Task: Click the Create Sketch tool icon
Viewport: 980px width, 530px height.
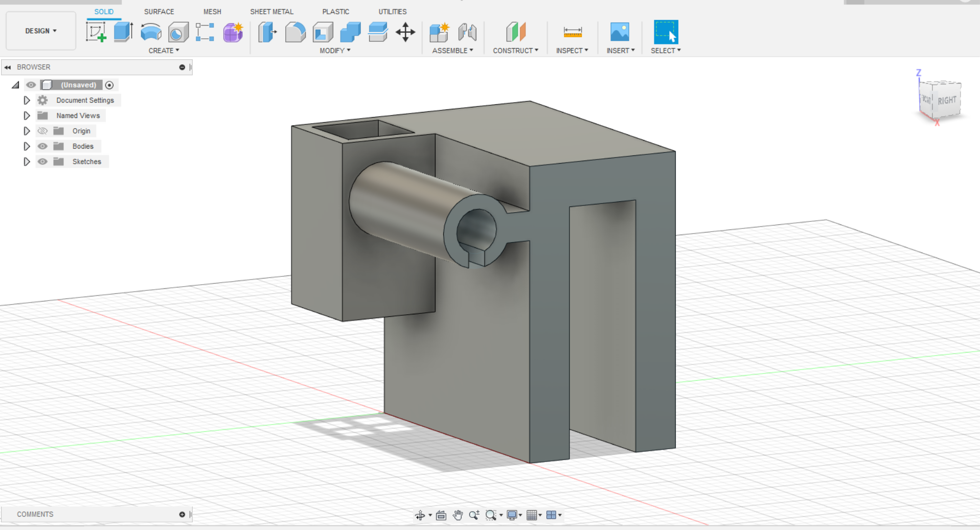Action: coord(96,32)
